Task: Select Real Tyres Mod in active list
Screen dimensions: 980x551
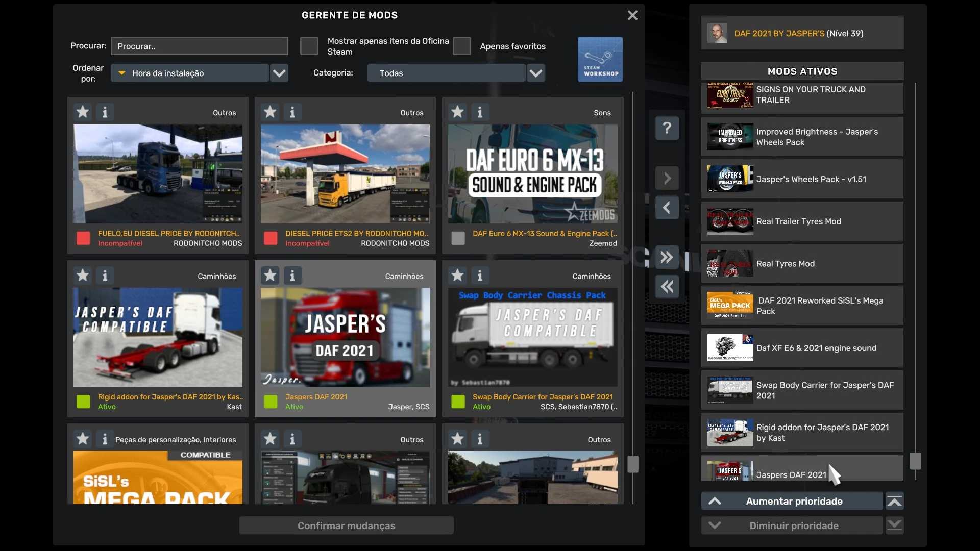Action: (802, 264)
